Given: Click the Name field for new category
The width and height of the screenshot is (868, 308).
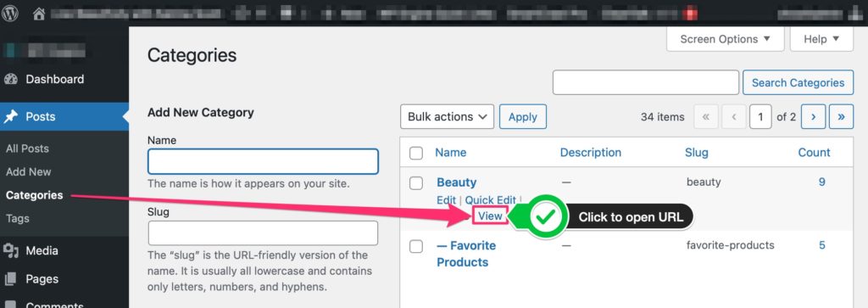Looking at the screenshot, I should coord(263,161).
